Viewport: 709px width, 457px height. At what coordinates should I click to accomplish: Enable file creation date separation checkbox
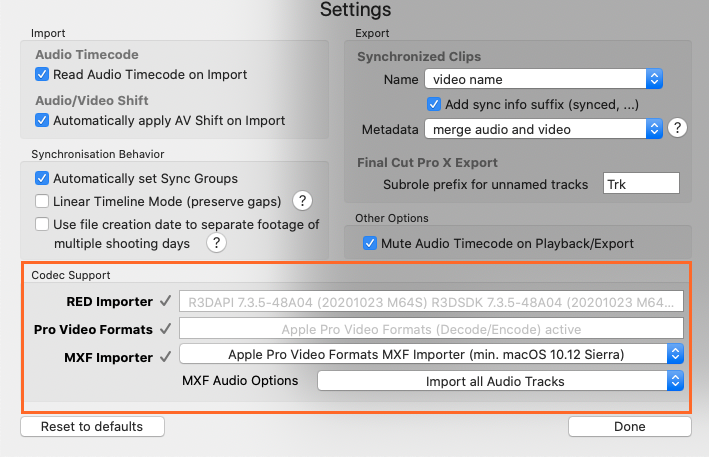42,224
